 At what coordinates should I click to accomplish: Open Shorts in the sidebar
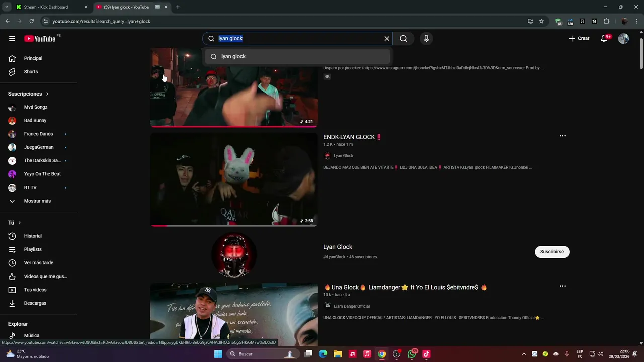pos(39,72)
